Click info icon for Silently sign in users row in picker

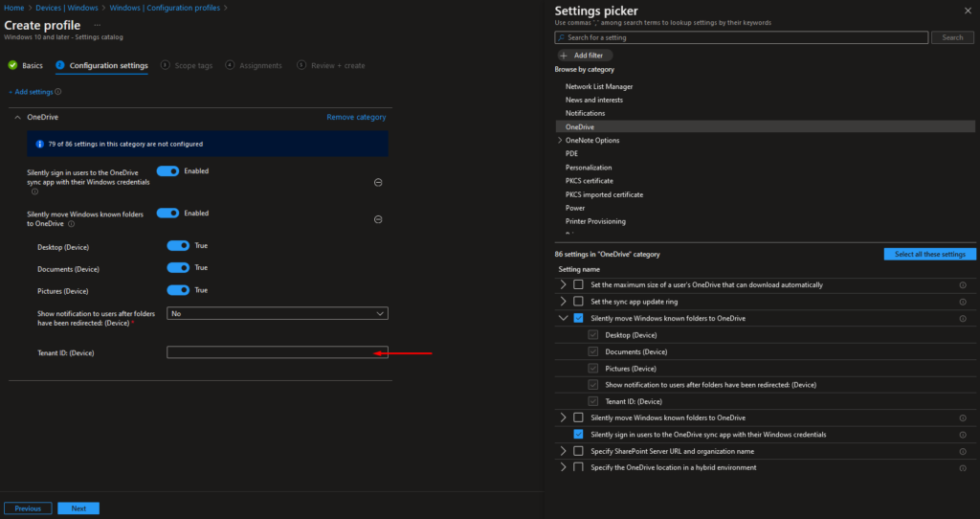coord(963,435)
